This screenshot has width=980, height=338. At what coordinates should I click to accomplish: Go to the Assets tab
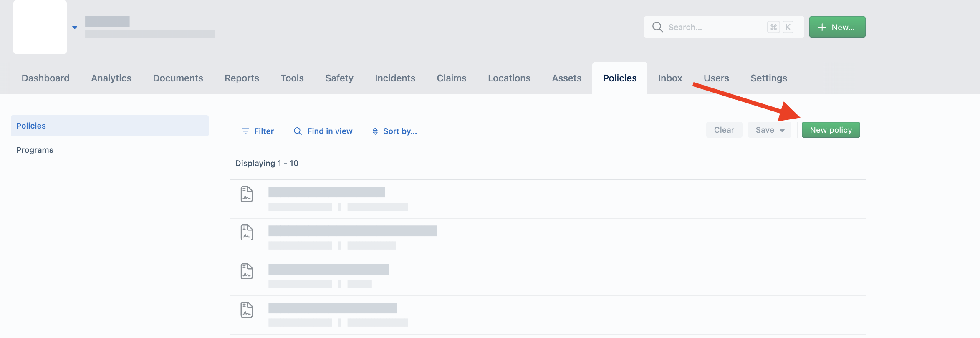tap(566, 78)
